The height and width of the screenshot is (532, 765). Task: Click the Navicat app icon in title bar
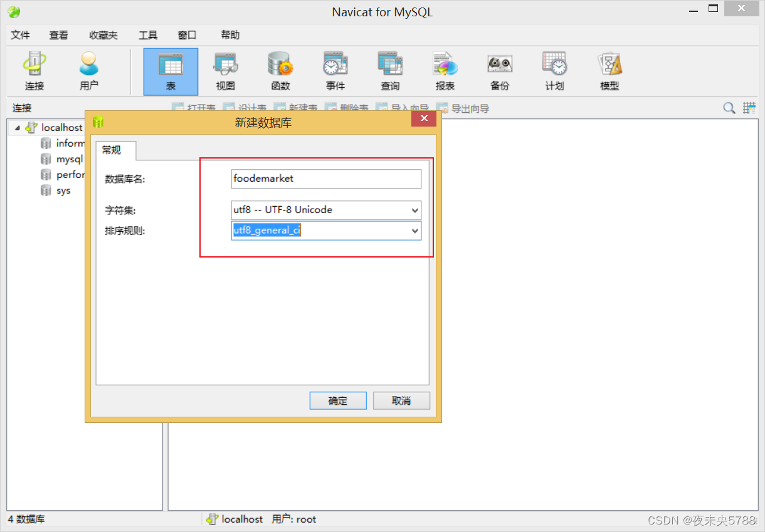14,12
